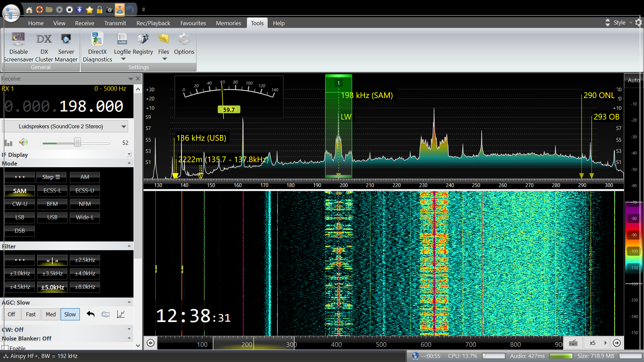Tick the Noise Blanker Enable checkbox
The image size is (644, 362).
(5, 348)
